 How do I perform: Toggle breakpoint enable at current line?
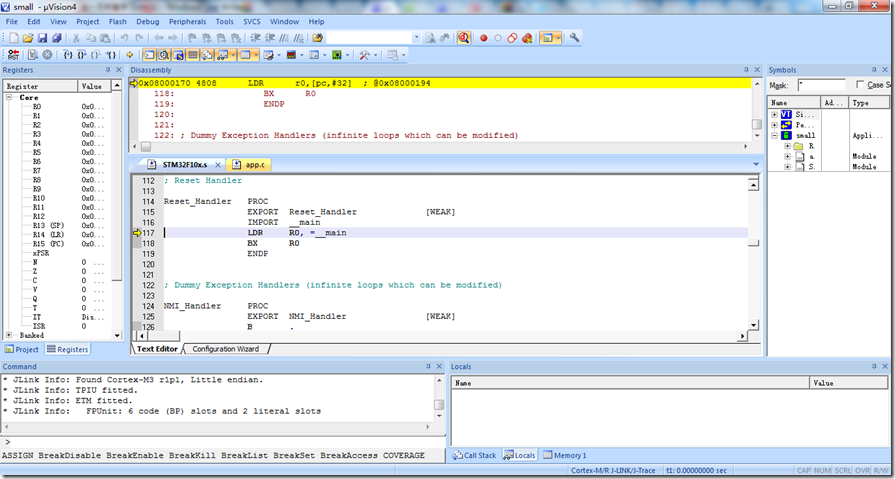pyautogui.click(x=498, y=38)
